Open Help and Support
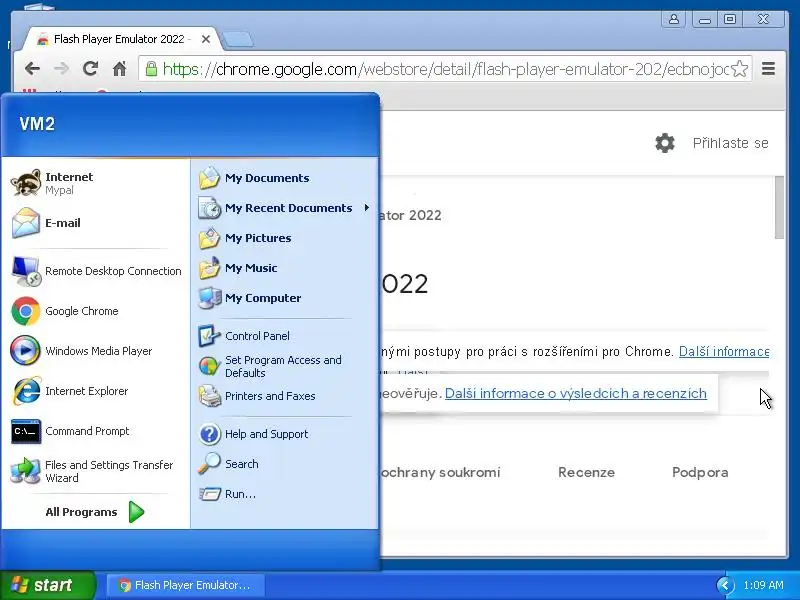Image resolution: width=800 pixels, height=600 pixels. pos(285,434)
